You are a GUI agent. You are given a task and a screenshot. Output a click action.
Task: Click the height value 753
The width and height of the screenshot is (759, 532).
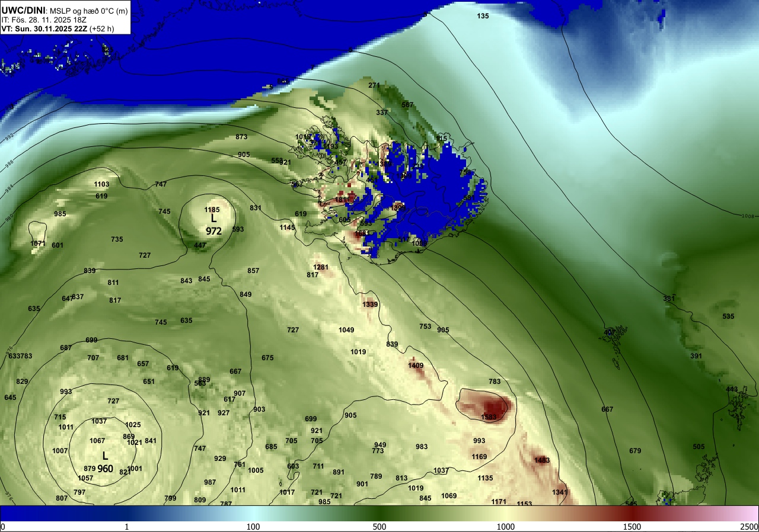tap(425, 326)
